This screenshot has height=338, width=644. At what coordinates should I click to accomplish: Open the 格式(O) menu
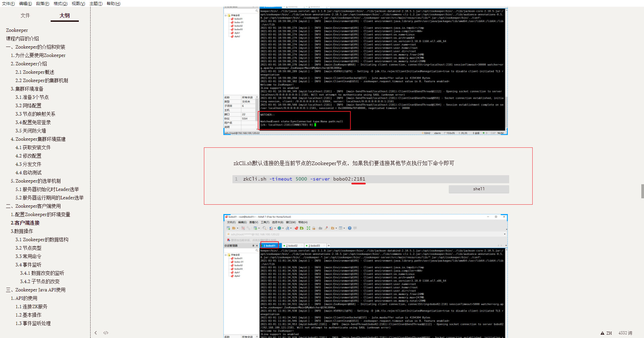(60, 4)
